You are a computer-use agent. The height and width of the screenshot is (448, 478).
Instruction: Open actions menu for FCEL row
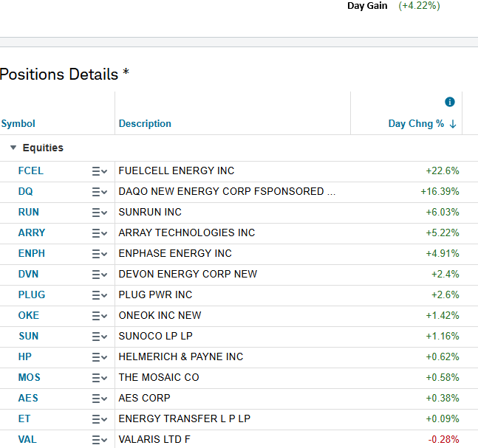pos(100,171)
